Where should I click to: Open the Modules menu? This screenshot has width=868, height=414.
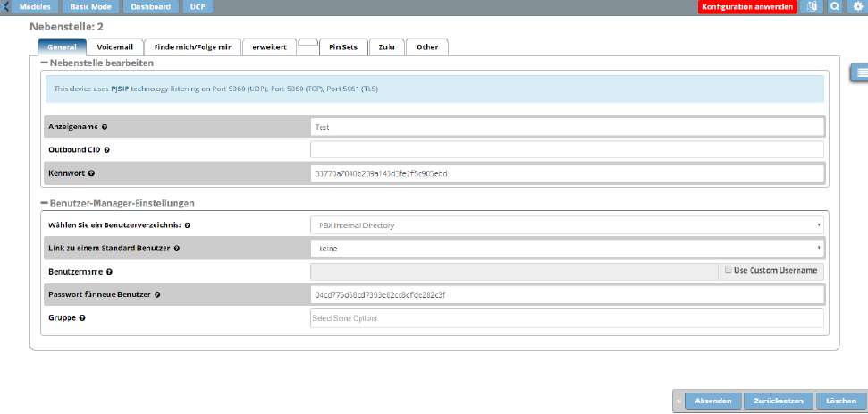point(35,6)
